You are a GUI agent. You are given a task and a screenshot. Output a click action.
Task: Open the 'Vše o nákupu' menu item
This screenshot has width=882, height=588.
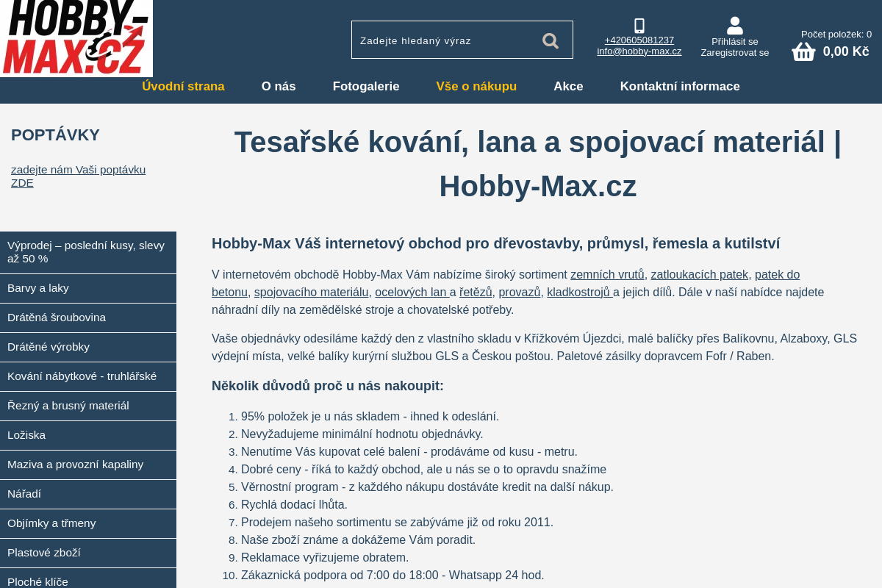[476, 86]
